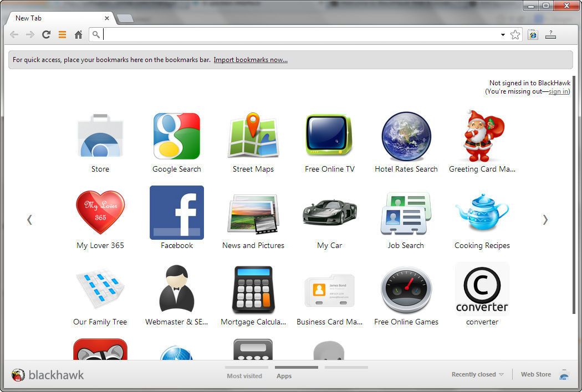
Task: Launch Our Family Tree app
Action: point(100,289)
